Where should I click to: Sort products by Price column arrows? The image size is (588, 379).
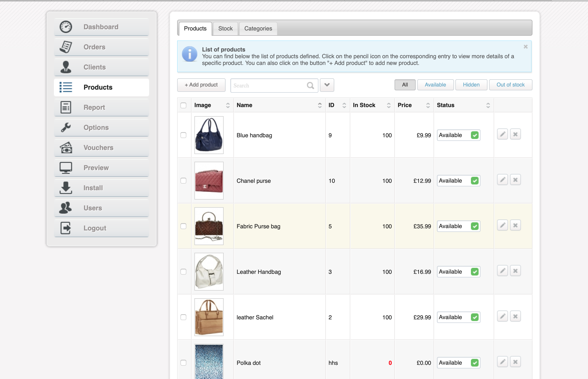click(428, 105)
